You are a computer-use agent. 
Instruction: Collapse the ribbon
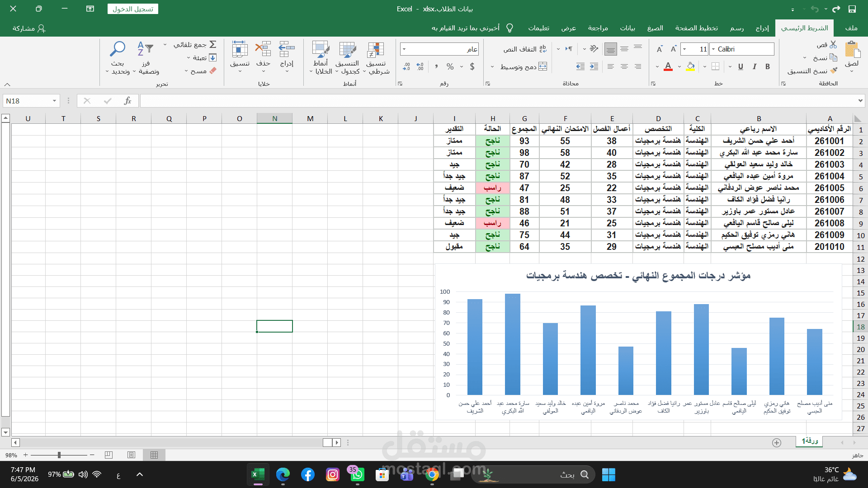(x=7, y=84)
